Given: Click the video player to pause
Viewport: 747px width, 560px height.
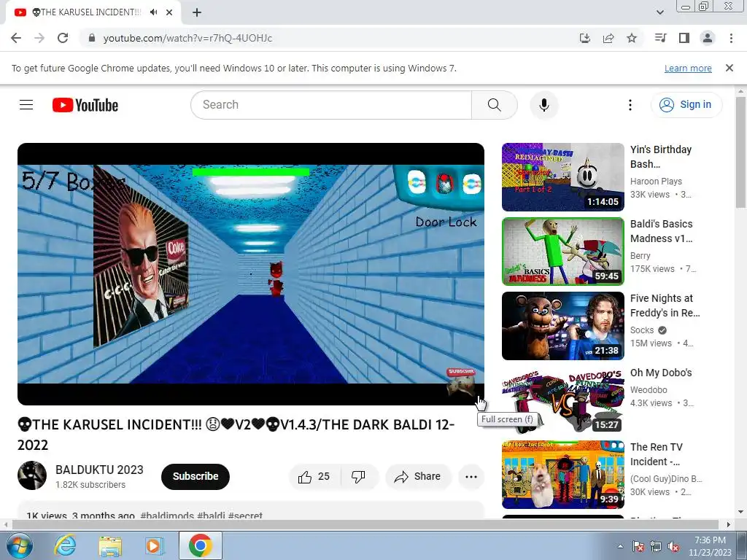Looking at the screenshot, I should click(x=251, y=274).
